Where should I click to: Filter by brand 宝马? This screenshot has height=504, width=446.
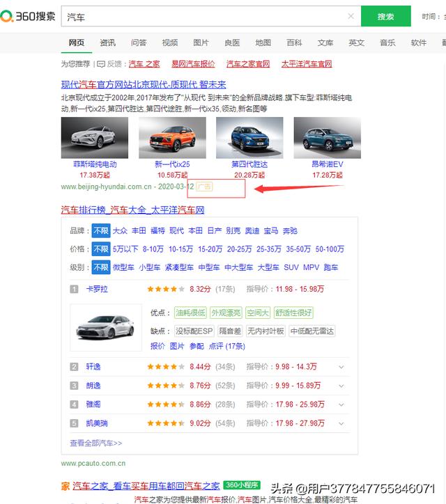[x=271, y=231]
